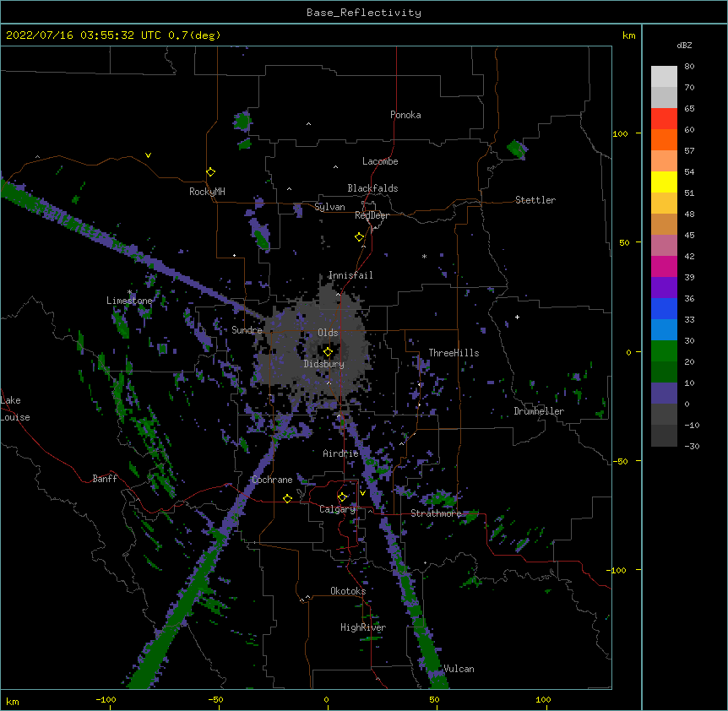Viewport: 728px width, 711px height.
Task: Pick the yellow 51-54 dBZ legend color
Action: (664, 182)
